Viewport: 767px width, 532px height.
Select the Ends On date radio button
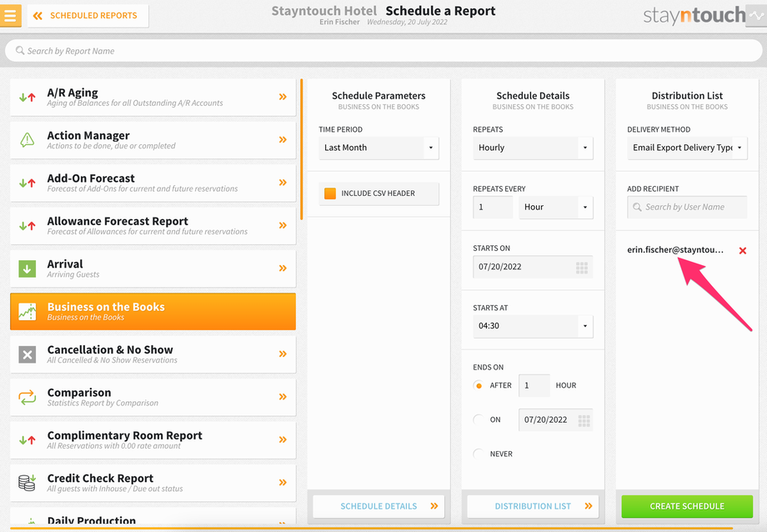pyautogui.click(x=479, y=420)
